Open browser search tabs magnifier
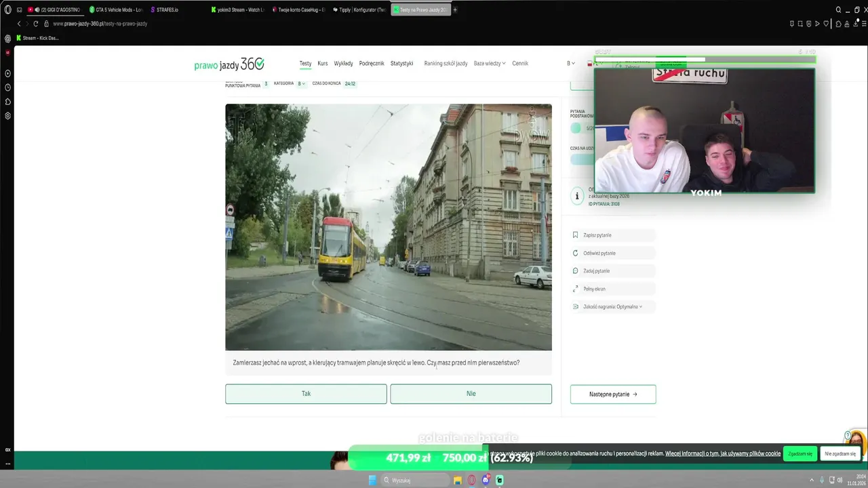 [x=838, y=9]
